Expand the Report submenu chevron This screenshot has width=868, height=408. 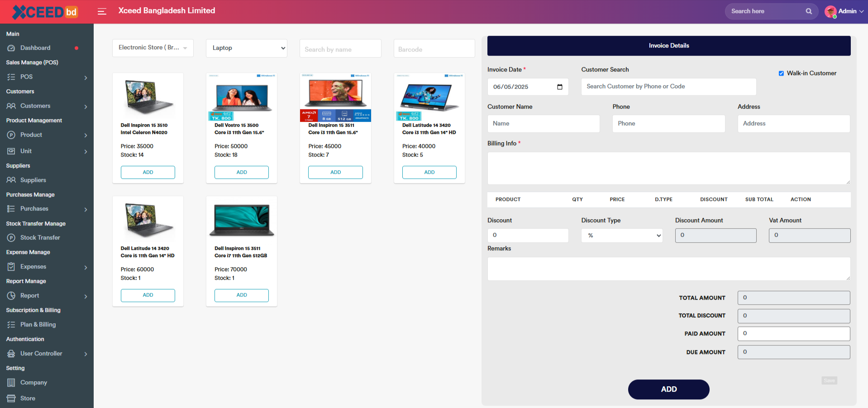[86, 297]
